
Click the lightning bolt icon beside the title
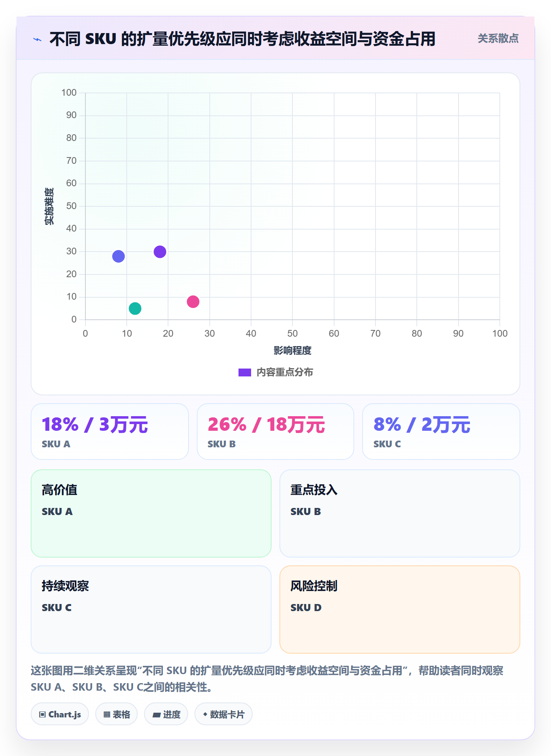pyautogui.click(x=37, y=39)
